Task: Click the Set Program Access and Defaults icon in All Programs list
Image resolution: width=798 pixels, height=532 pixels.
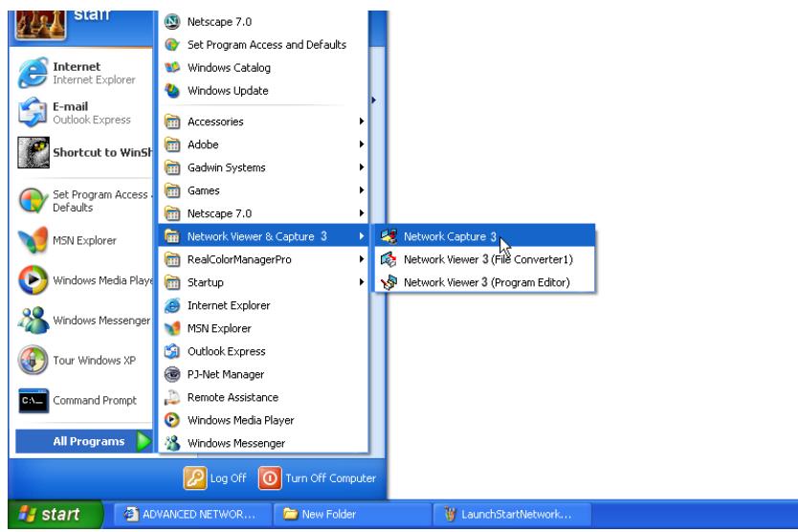Action: [x=172, y=44]
